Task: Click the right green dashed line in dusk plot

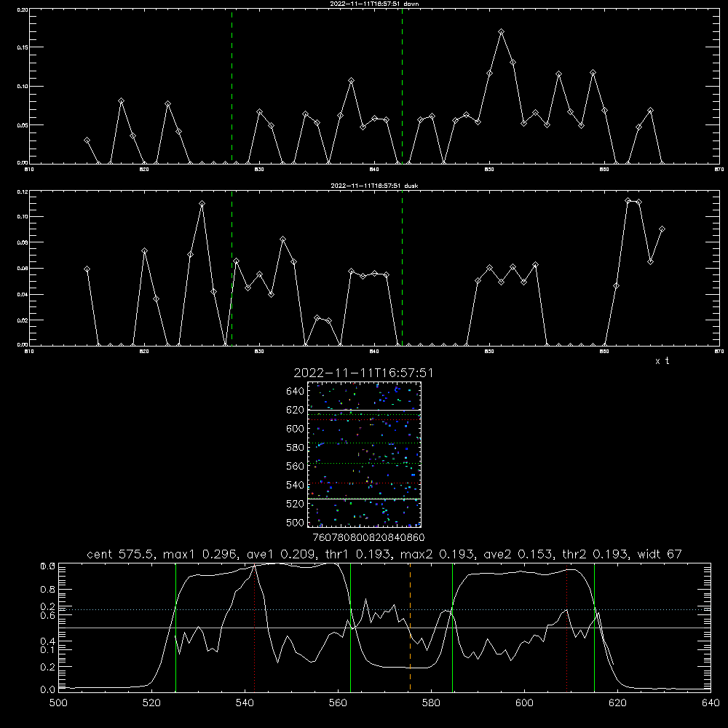Action: tap(402, 269)
